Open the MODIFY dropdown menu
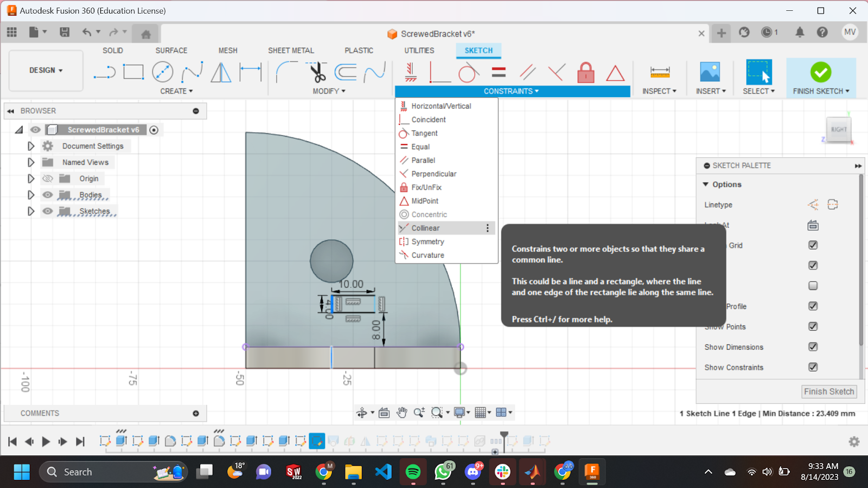 tap(329, 91)
